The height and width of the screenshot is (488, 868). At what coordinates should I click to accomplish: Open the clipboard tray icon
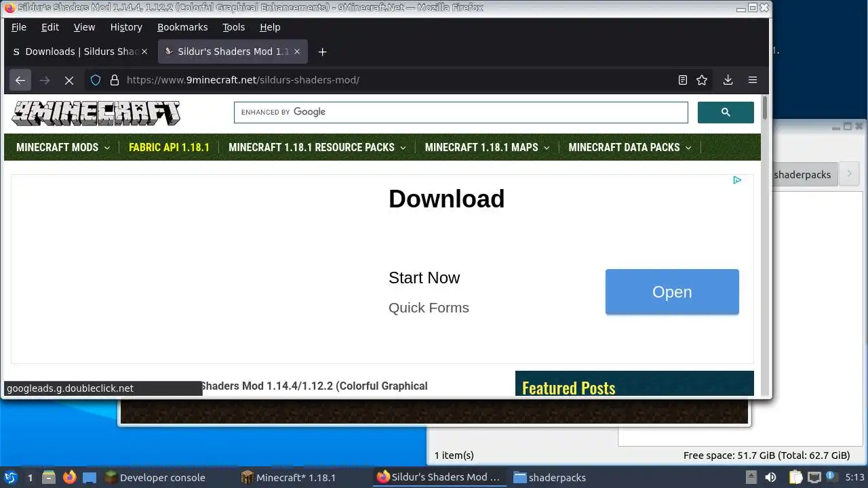pos(795,477)
